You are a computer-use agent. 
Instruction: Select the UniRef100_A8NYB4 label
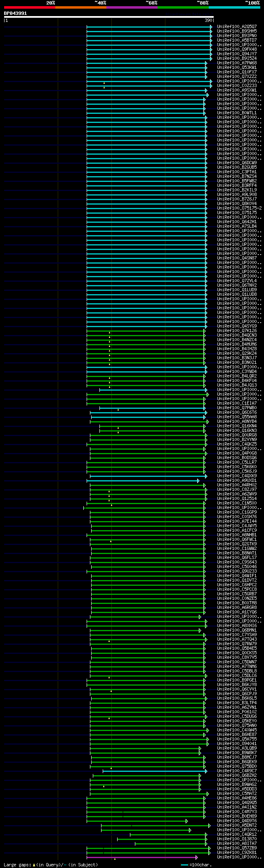237,421
